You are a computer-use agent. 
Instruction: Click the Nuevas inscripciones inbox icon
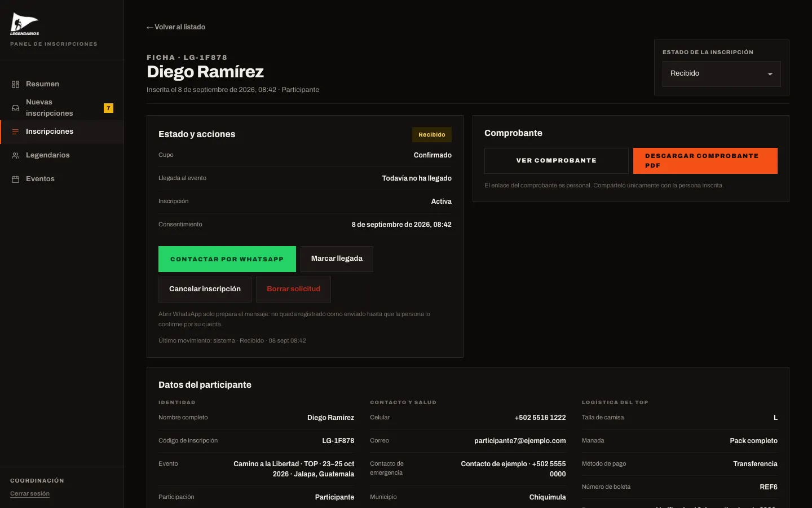15,108
